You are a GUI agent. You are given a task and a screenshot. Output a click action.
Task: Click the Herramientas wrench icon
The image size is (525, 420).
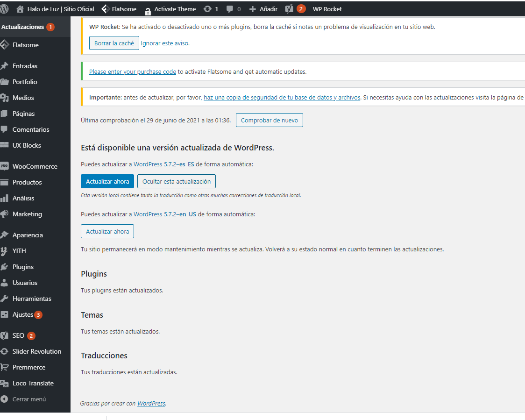tap(4, 299)
